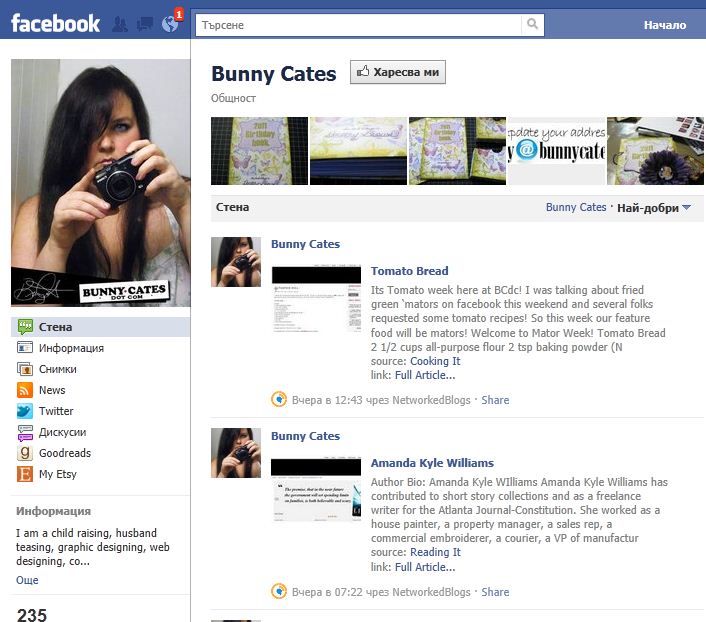Click the Снимки photos icon

[x=25, y=369]
